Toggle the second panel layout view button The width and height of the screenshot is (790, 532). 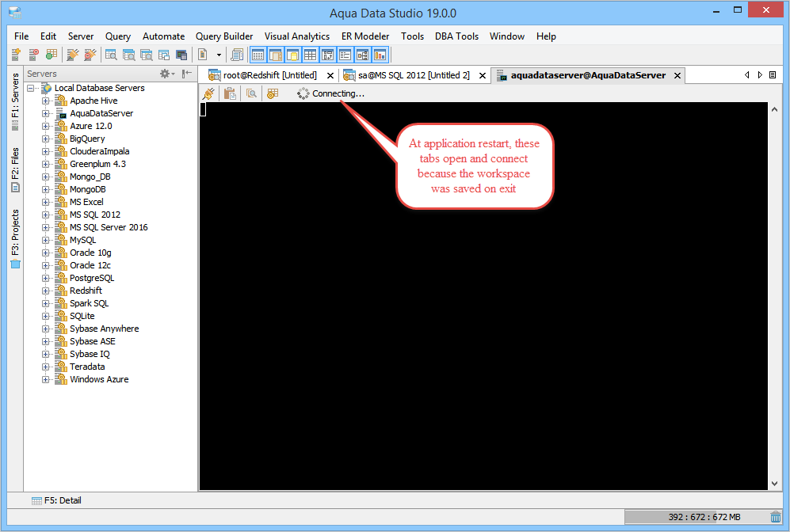276,55
